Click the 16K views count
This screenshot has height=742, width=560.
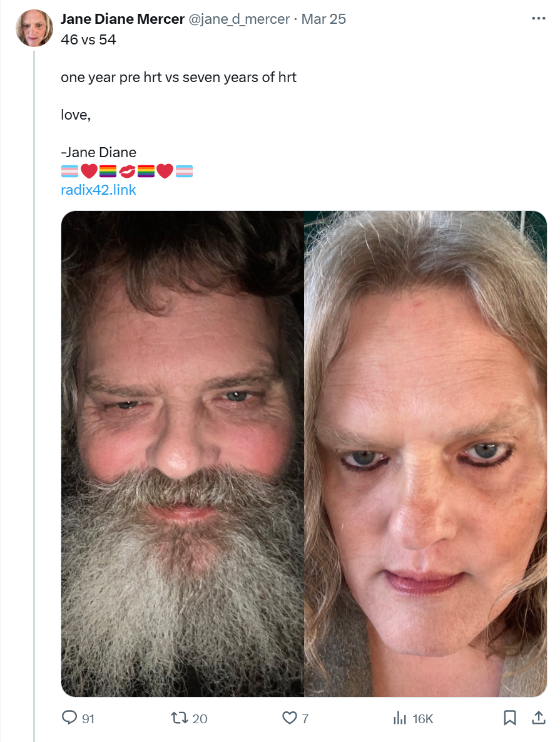(422, 719)
